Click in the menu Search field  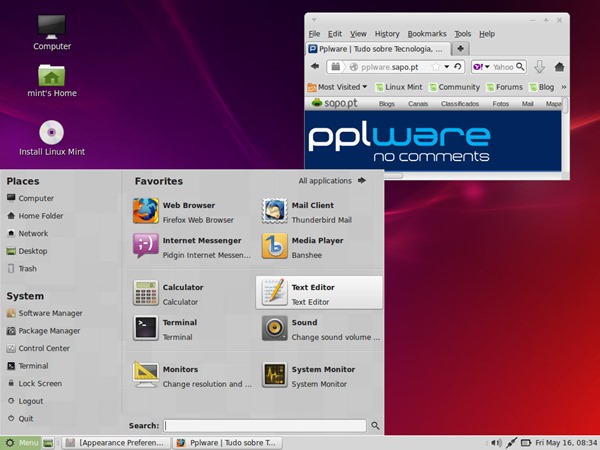click(265, 426)
